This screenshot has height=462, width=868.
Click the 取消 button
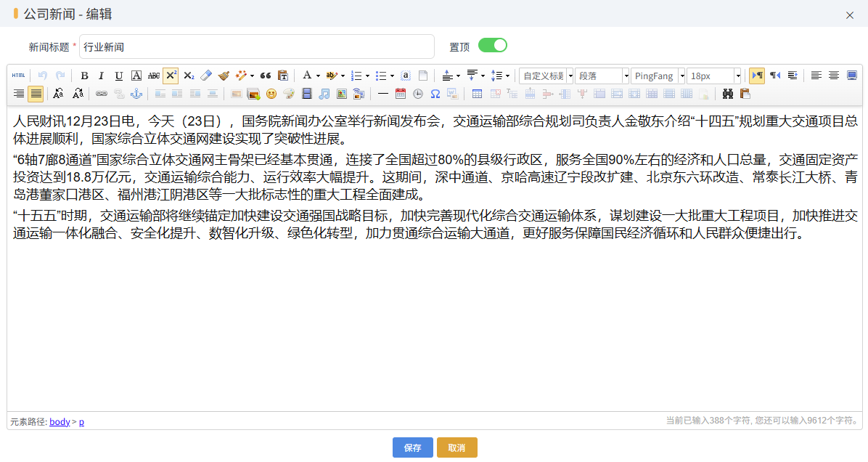456,447
